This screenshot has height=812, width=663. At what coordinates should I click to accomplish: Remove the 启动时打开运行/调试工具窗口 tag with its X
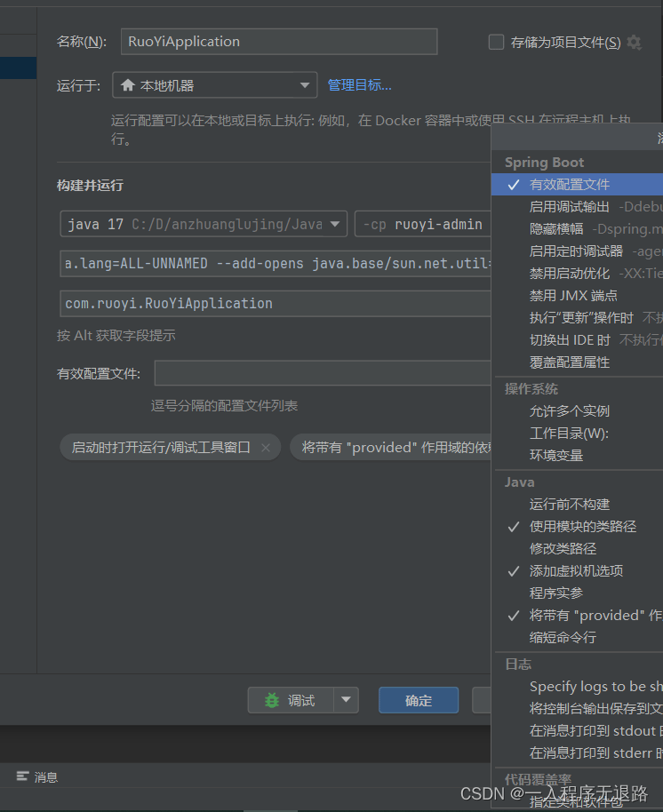[x=266, y=448]
